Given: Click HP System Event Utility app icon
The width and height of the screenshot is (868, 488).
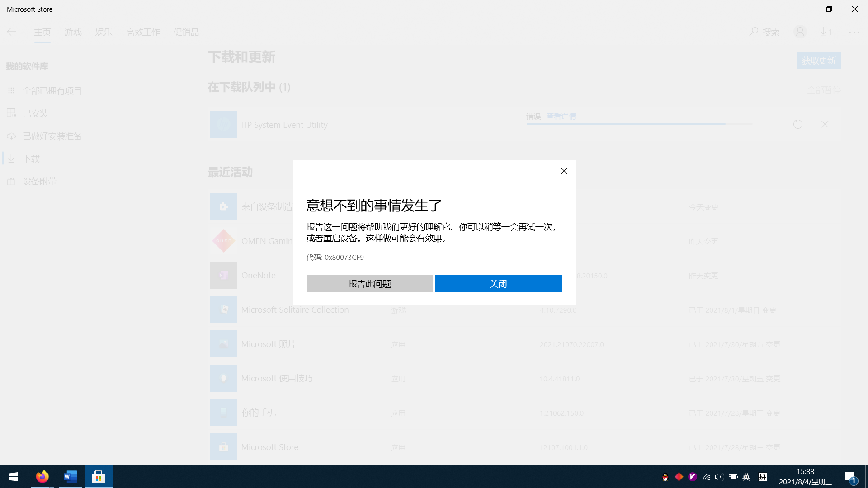Looking at the screenshot, I should [223, 124].
